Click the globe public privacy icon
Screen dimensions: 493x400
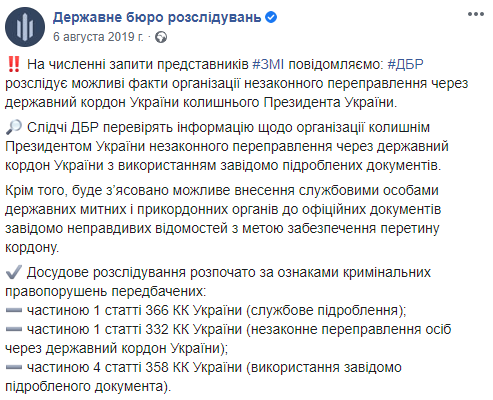(161, 37)
